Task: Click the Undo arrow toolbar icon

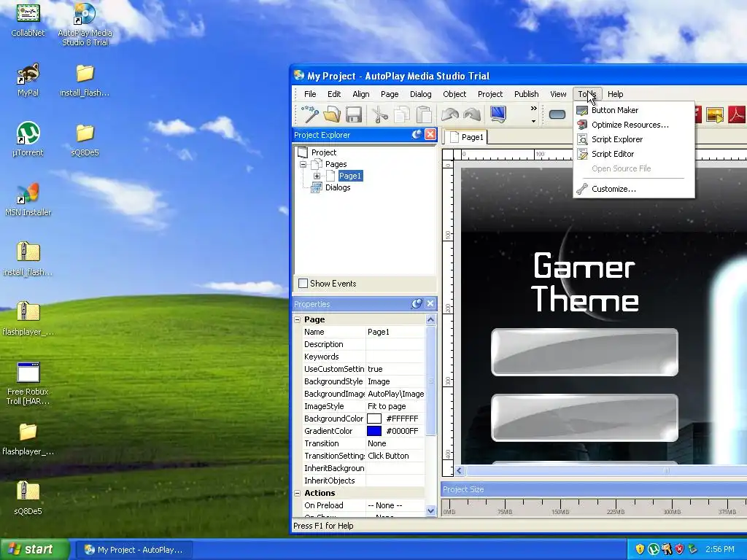Action: (449, 114)
